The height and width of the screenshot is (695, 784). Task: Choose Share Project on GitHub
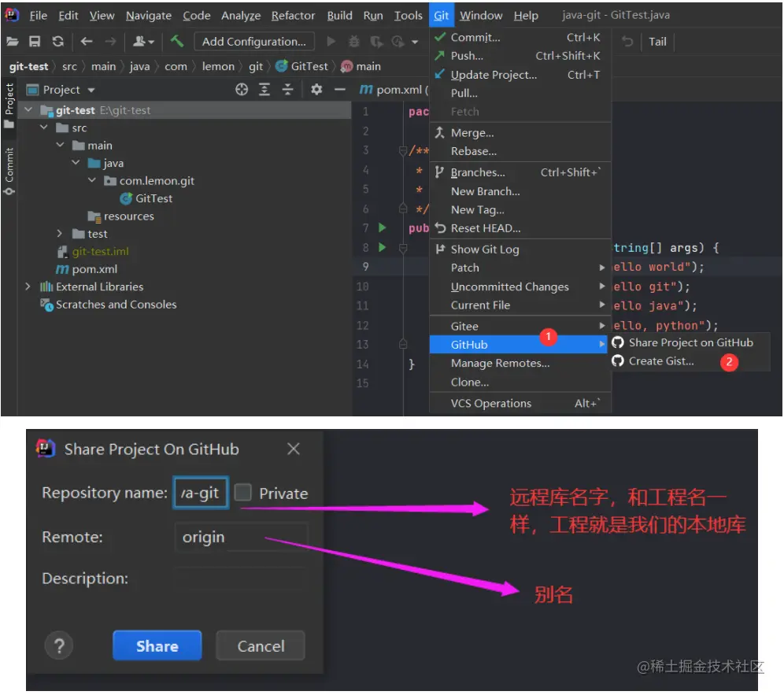(690, 342)
